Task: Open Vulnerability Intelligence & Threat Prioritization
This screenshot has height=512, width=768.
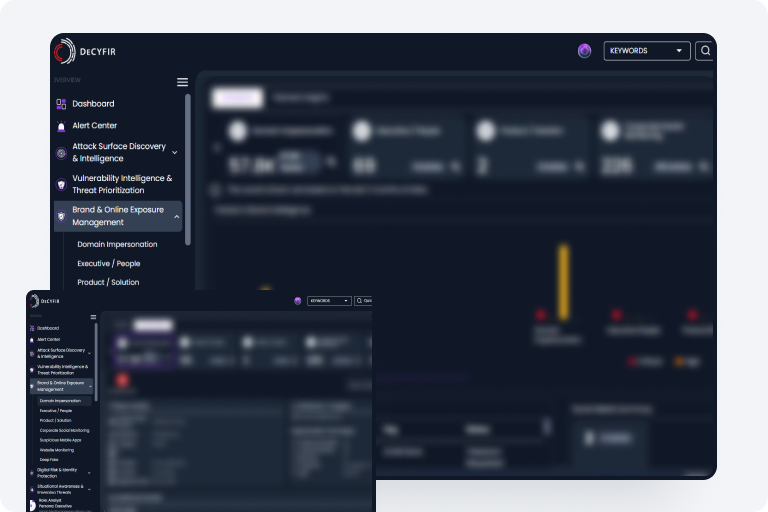Action: pyautogui.click(x=121, y=185)
